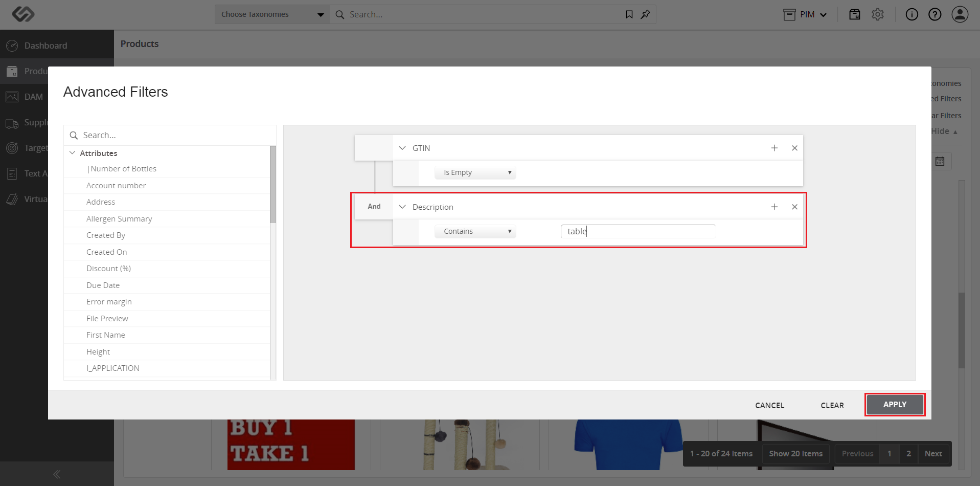Open the help question mark icon
The image size is (980, 486).
point(935,14)
